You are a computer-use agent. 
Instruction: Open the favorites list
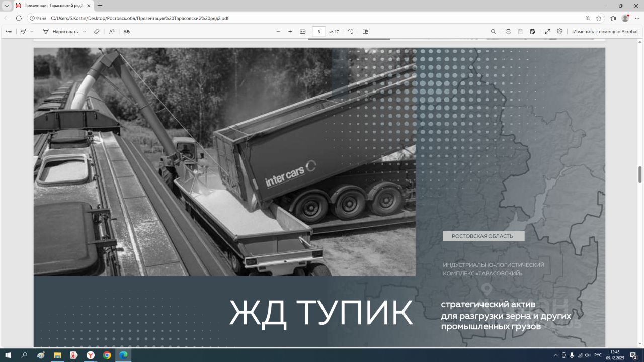(x=613, y=18)
